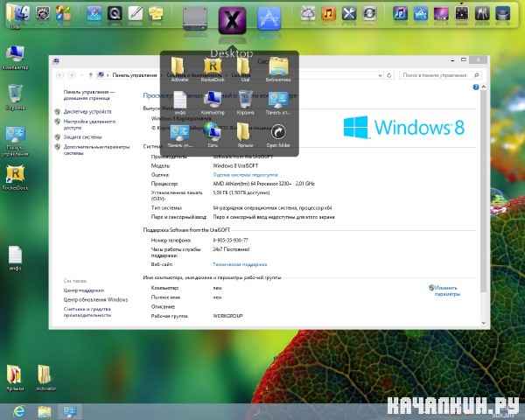This screenshot has height=420, width=525.
Task: Open the Mac OS X dock icon
Action: coord(232,20)
